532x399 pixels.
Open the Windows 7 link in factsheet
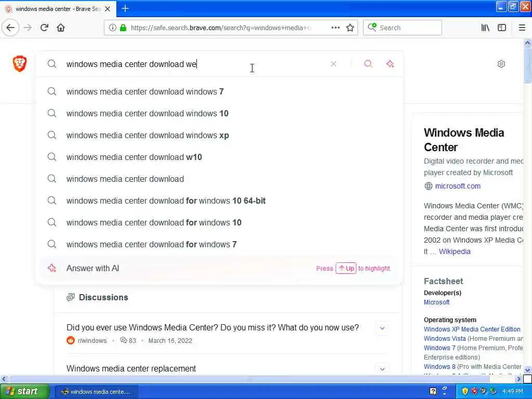pyautogui.click(x=440, y=348)
